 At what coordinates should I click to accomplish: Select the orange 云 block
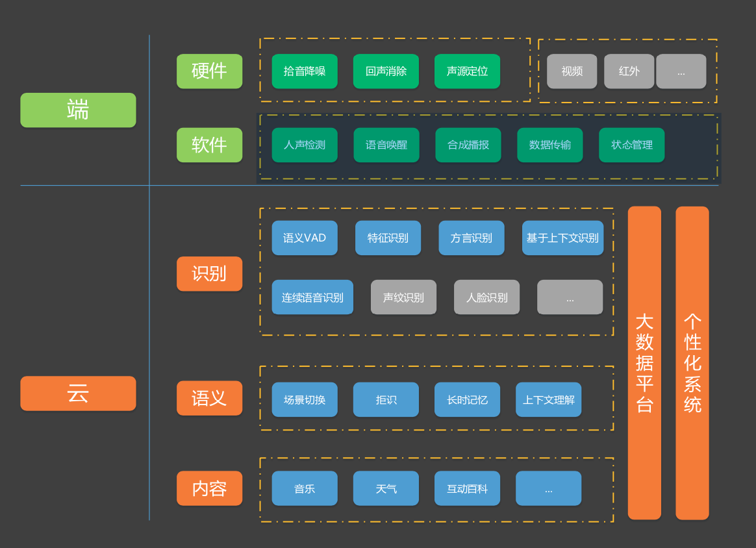coord(78,393)
